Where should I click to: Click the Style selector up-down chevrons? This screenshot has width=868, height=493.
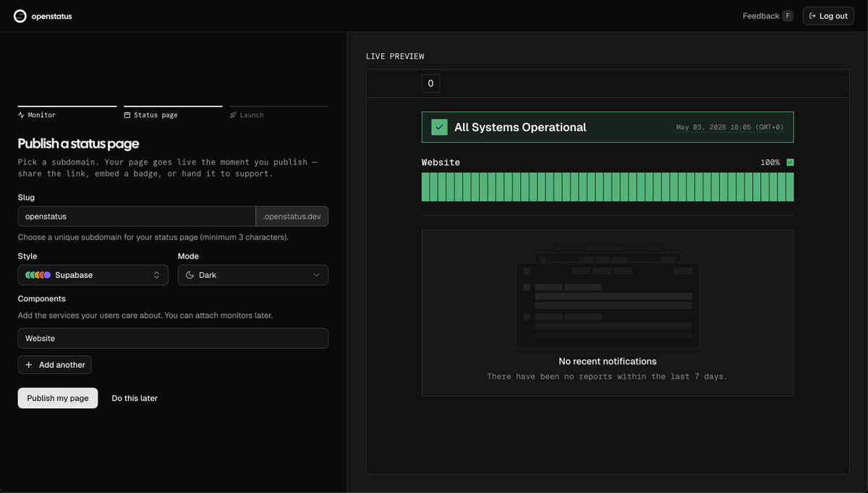coord(156,275)
